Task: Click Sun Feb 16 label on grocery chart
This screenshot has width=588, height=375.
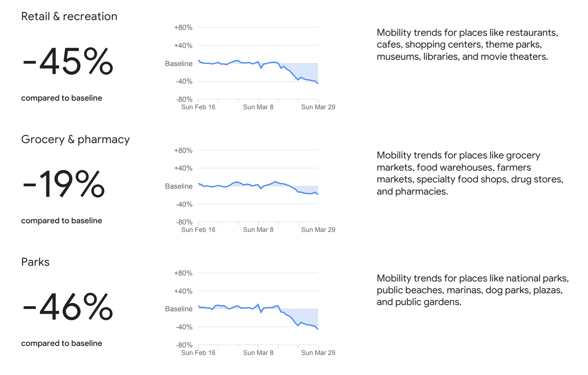Action: [x=198, y=230]
